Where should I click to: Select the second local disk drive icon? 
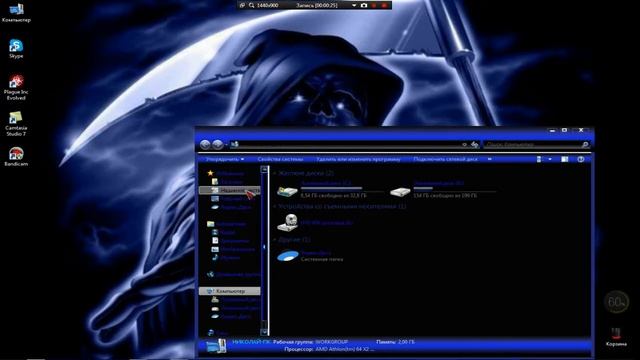pos(400,191)
